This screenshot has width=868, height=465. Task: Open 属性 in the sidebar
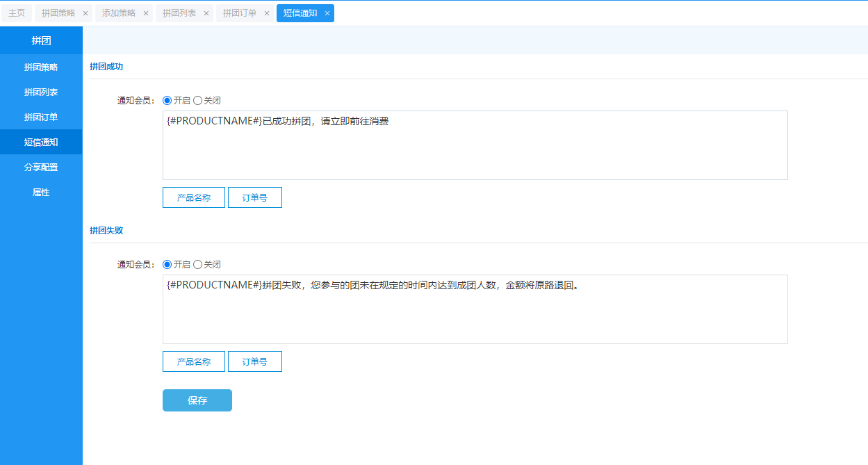41,193
